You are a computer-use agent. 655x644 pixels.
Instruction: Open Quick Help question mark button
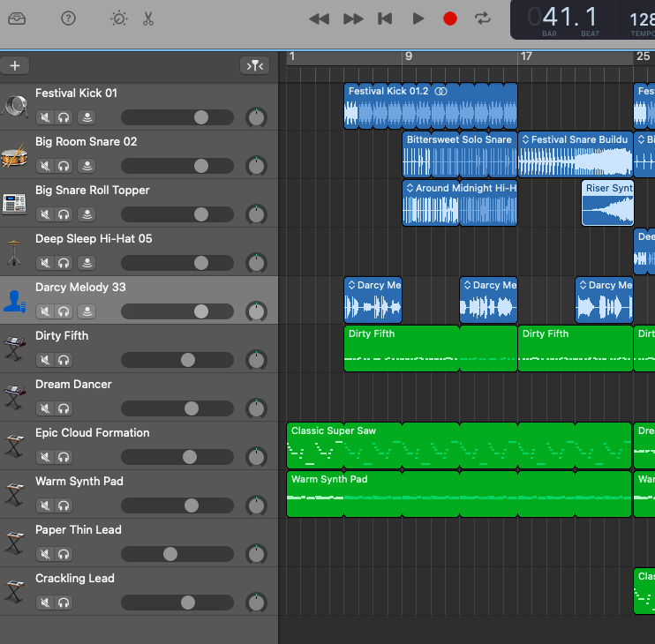tap(68, 19)
